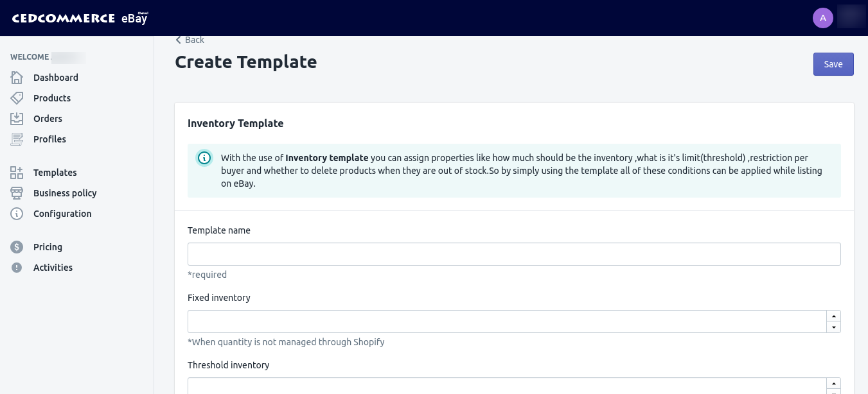
Task: Decrease the Fixed inventory value
Action: coord(833,327)
